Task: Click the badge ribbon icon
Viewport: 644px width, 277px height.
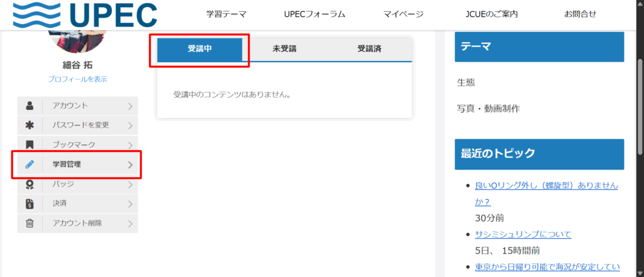Action: click(30, 185)
